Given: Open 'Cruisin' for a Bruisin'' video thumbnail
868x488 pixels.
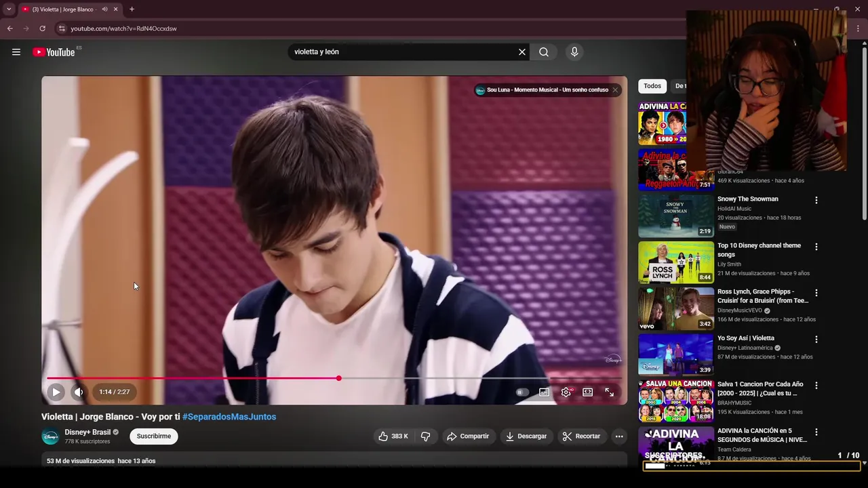Looking at the screenshot, I should point(676,308).
